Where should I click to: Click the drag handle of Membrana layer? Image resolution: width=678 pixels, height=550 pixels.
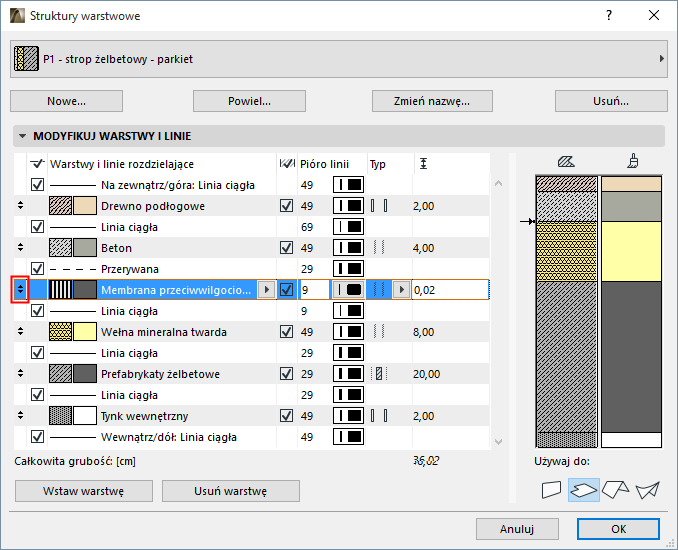click(20, 290)
